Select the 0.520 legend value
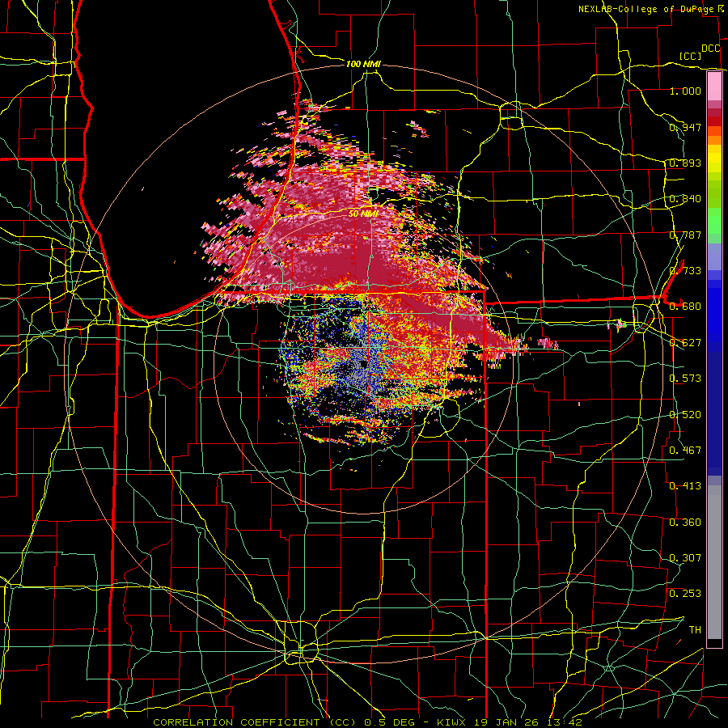Viewport: 728px width, 728px height. point(685,415)
